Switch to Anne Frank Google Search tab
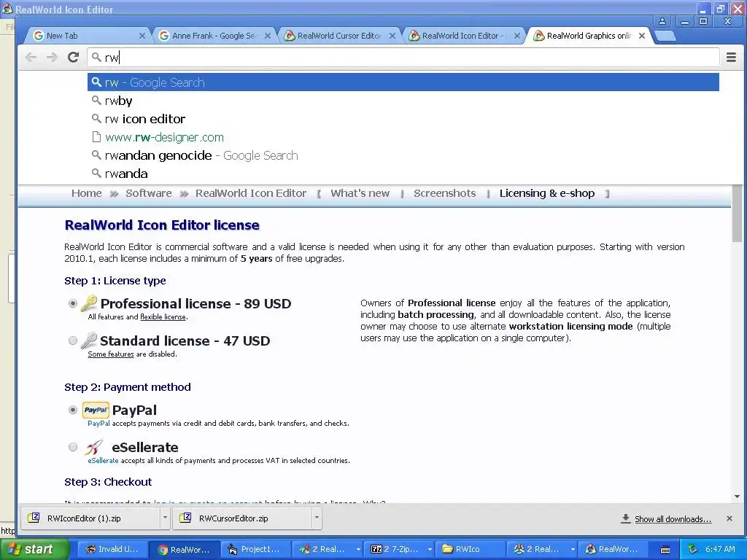The width and height of the screenshot is (747, 560). [214, 36]
